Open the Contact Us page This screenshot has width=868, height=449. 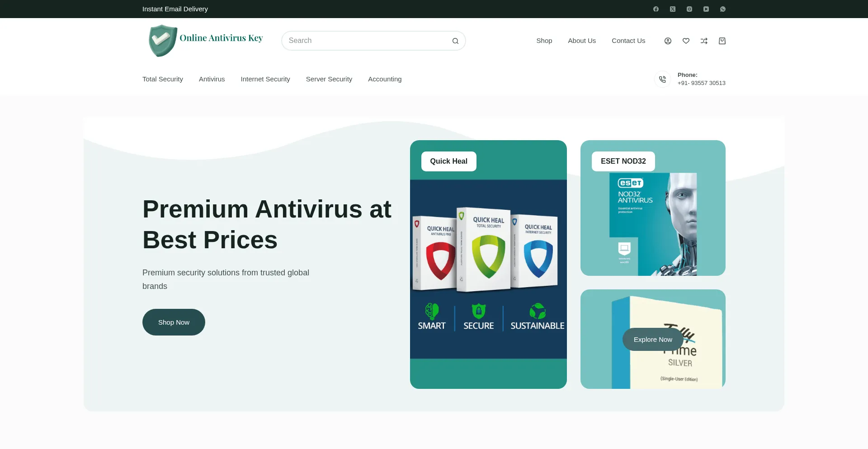tap(628, 41)
